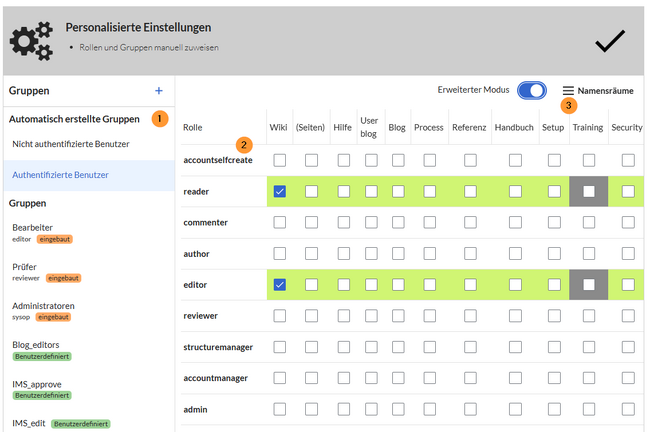Image resolution: width=650 pixels, height=432 pixels.
Task: Enable accountselfcreate Wiki checkbox
Action: (280, 160)
